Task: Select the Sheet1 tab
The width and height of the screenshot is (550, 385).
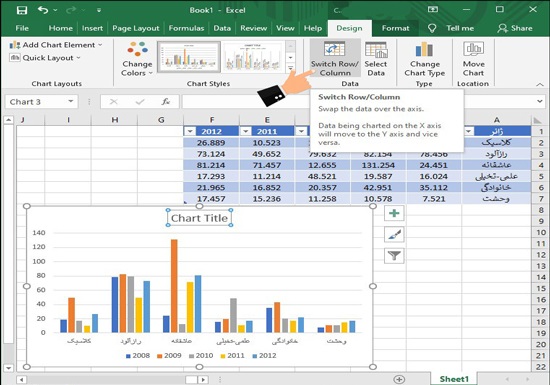Action: point(454,379)
